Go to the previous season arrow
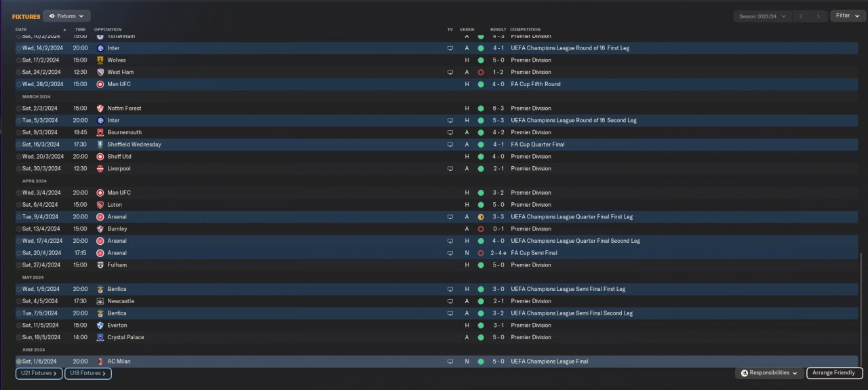The height and width of the screenshot is (390, 868). click(801, 16)
